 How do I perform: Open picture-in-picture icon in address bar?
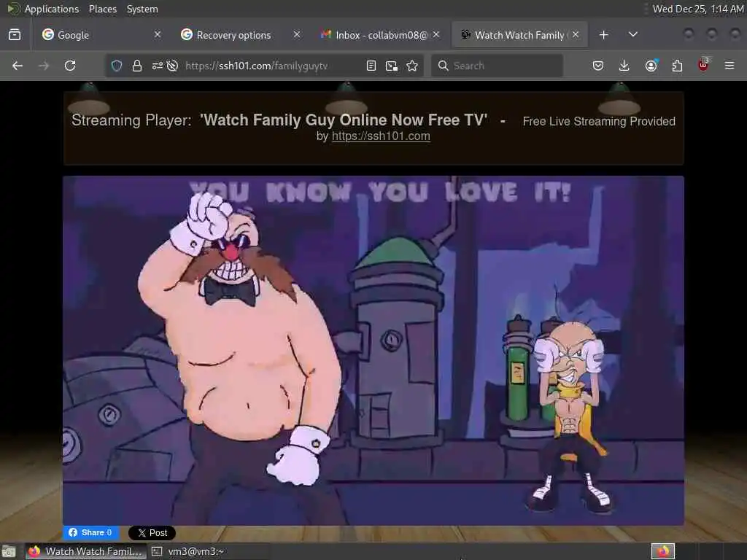pos(392,66)
